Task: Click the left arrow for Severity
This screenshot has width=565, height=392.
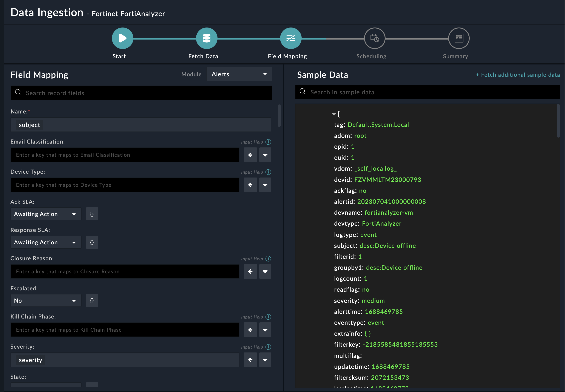Action: point(250,360)
